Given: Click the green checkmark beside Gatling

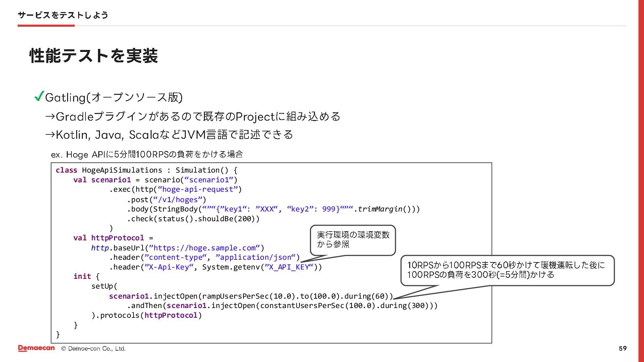Looking at the screenshot, I should pyautogui.click(x=39, y=97).
